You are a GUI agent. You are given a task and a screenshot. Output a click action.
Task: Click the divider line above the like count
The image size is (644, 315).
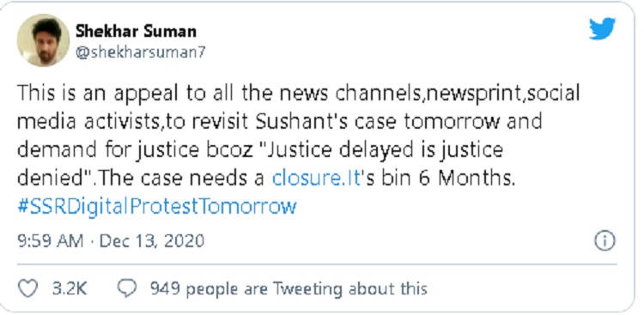coord(317,264)
